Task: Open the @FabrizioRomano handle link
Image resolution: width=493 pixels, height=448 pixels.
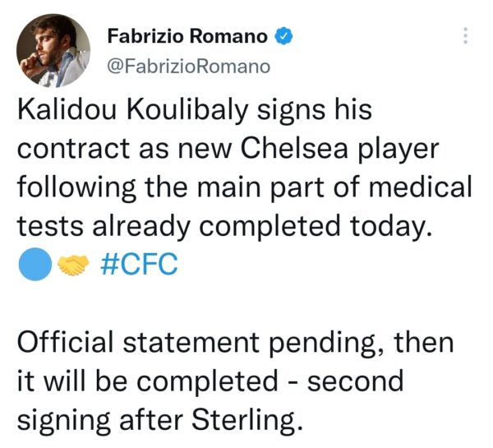Action: point(188,66)
